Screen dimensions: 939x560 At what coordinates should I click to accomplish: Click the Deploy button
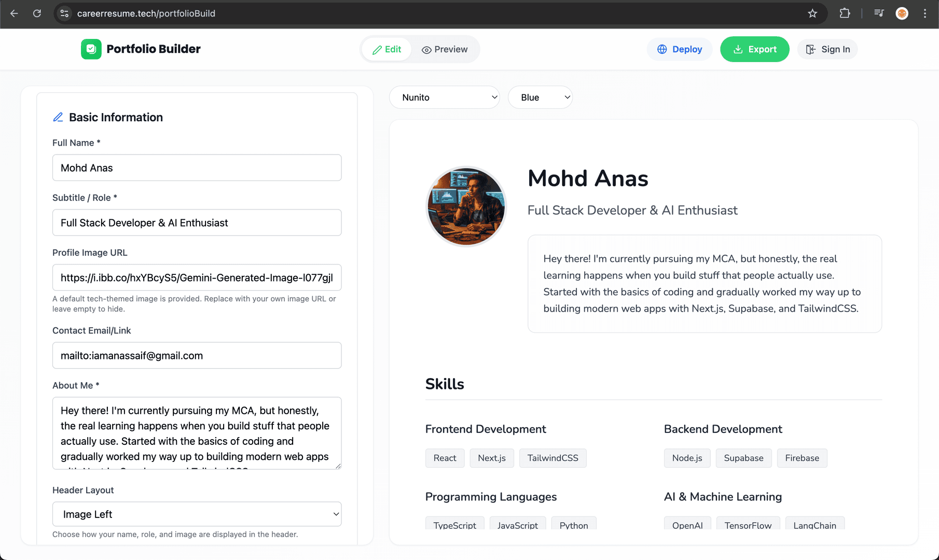pos(680,49)
